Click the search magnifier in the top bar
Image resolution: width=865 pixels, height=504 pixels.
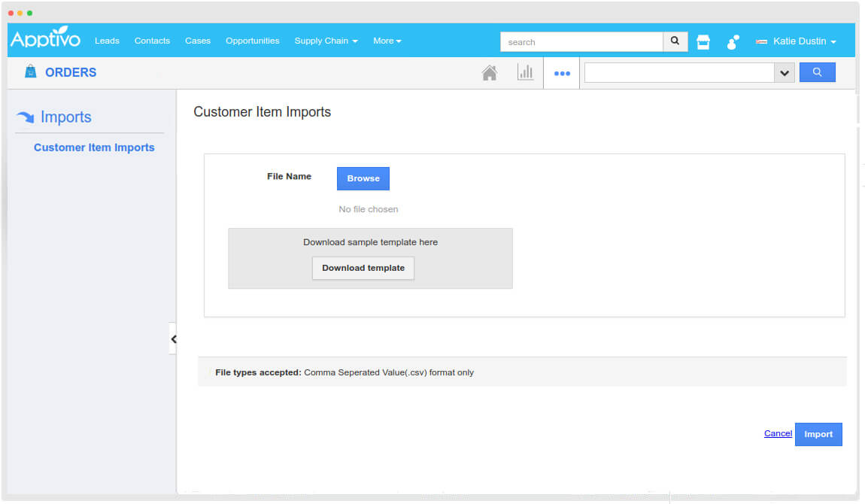(675, 41)
